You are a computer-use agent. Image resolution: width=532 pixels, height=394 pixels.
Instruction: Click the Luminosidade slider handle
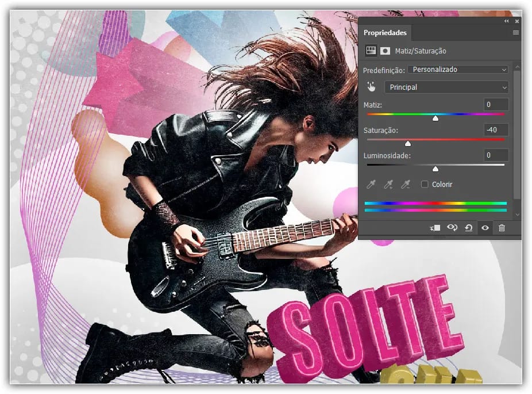435,169
